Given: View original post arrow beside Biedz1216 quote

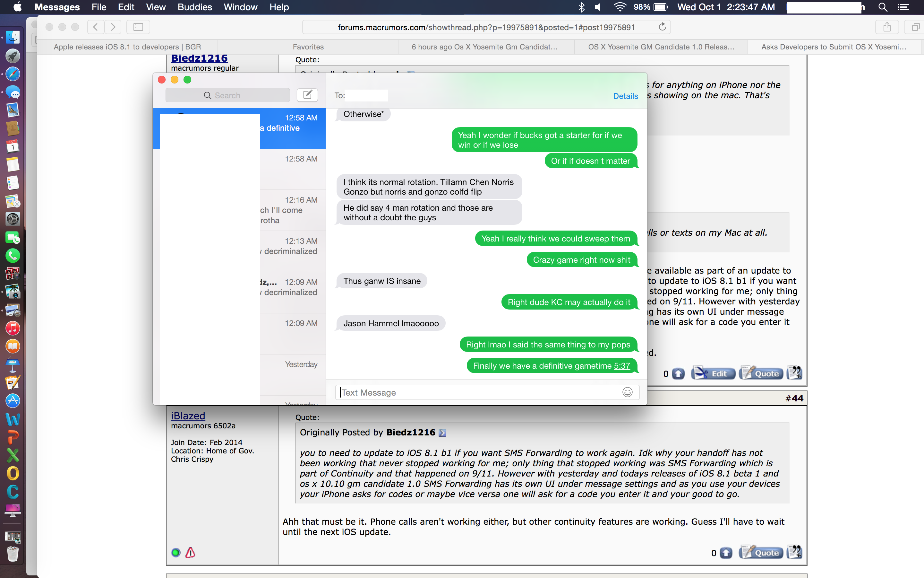Looking at the screenshot, I should tap(442, 433).
